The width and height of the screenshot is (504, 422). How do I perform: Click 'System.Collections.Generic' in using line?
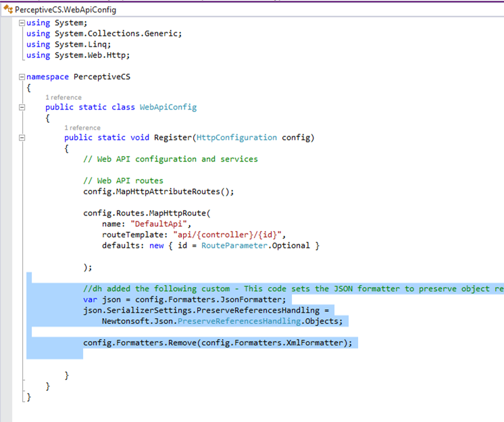pyautogui.click(x=116, y=34)
